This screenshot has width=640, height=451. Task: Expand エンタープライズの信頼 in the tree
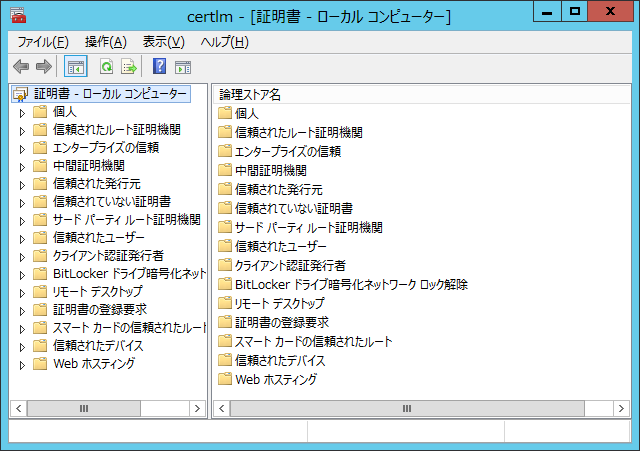pos(22,149)
